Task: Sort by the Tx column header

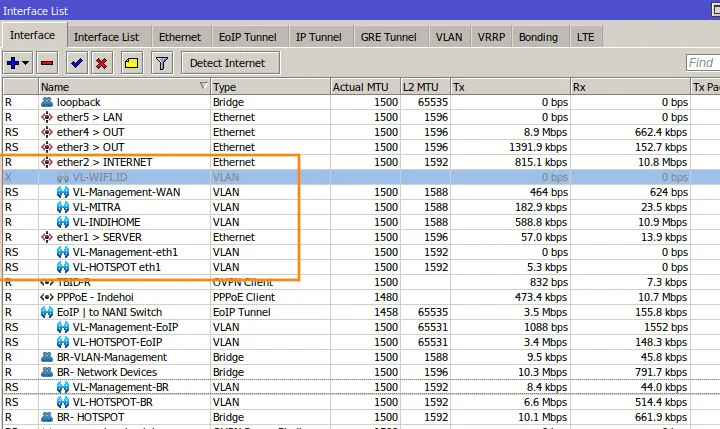Action: (x=510, y=87)
